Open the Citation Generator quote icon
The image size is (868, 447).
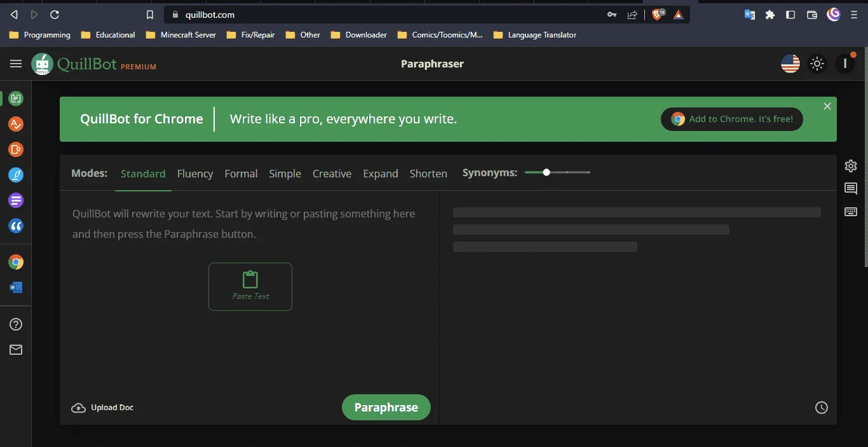click(16, 225)
